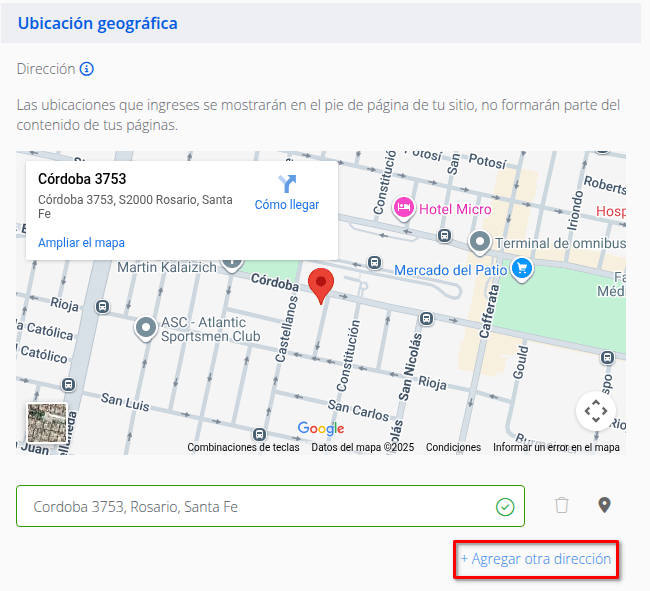650x591 pixels.
Task: Click the bus stop icon near Hotel Micro
Action: (444, 236)
